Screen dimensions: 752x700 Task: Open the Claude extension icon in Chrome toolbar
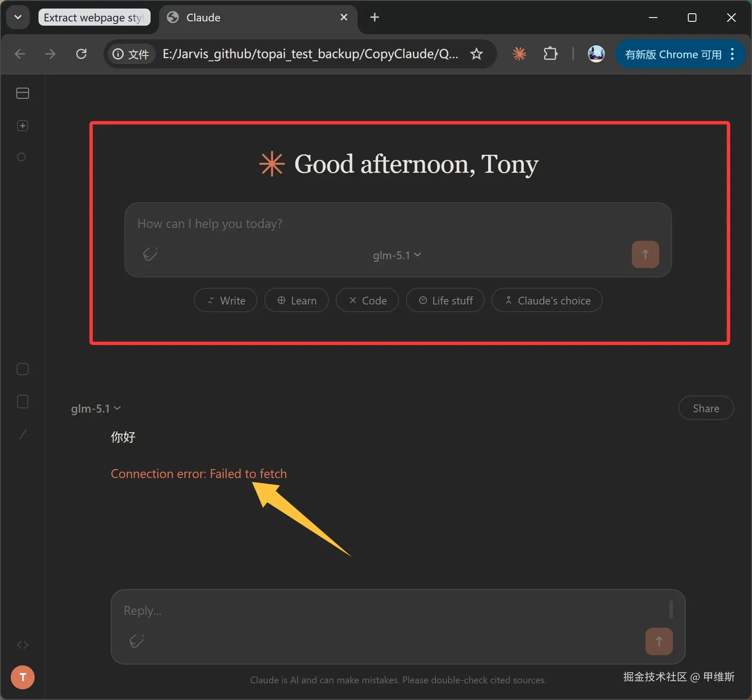coord(519,54)
